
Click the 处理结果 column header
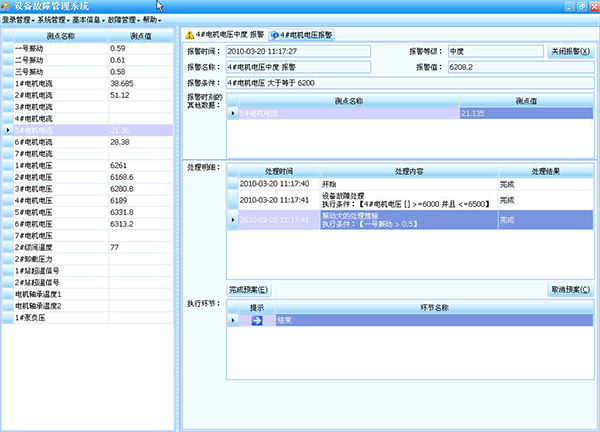[546, 171]
